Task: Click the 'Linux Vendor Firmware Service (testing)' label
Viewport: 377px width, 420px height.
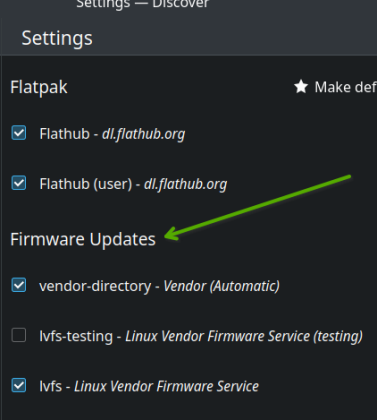Action: click(x=244, y=336)
